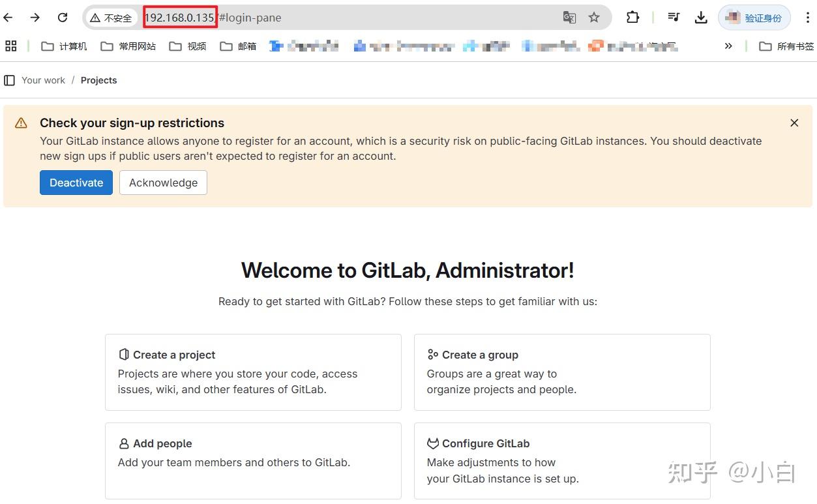Screen dimensions: 817x504
Task: Click the Add people icon
Action: tap(123, 443)
